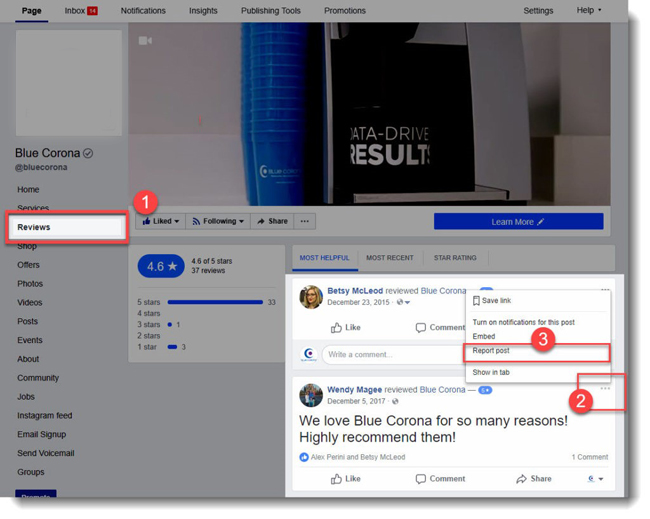Expand the Help dropdown

point(589,10)
